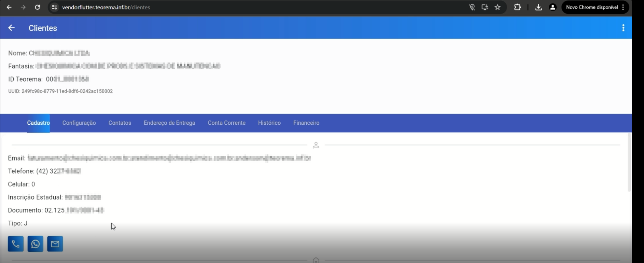644x263 pixels.
Task: Click the 'Nome:' company line
Action: [49, 53]
